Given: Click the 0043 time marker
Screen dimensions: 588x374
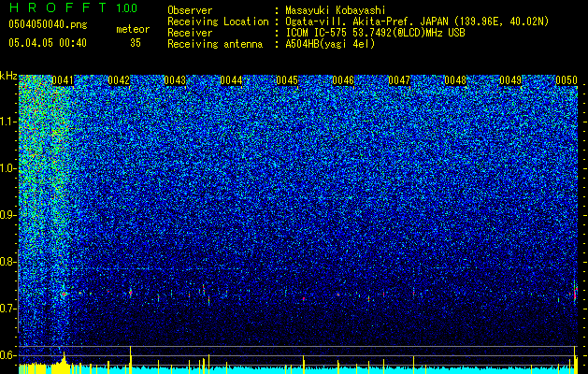Looking at the screenshot, I should (x=175, y=80).
